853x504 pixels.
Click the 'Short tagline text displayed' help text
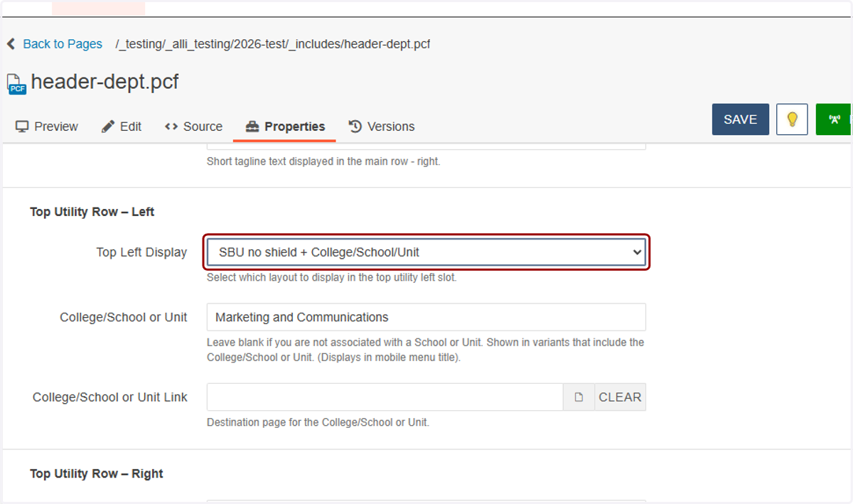pyautogui.click(x=323, y=161)
